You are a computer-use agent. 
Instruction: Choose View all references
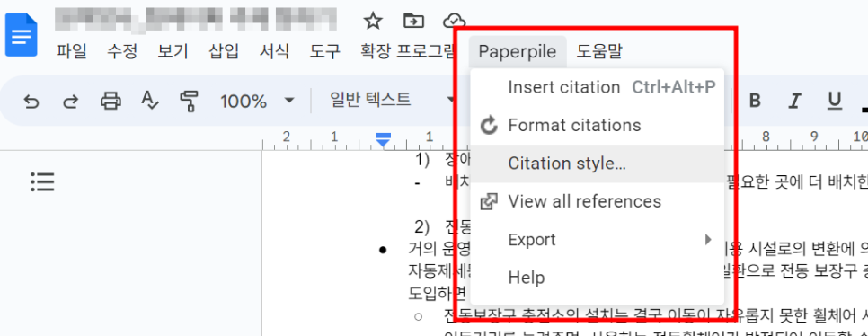(597, 201)
